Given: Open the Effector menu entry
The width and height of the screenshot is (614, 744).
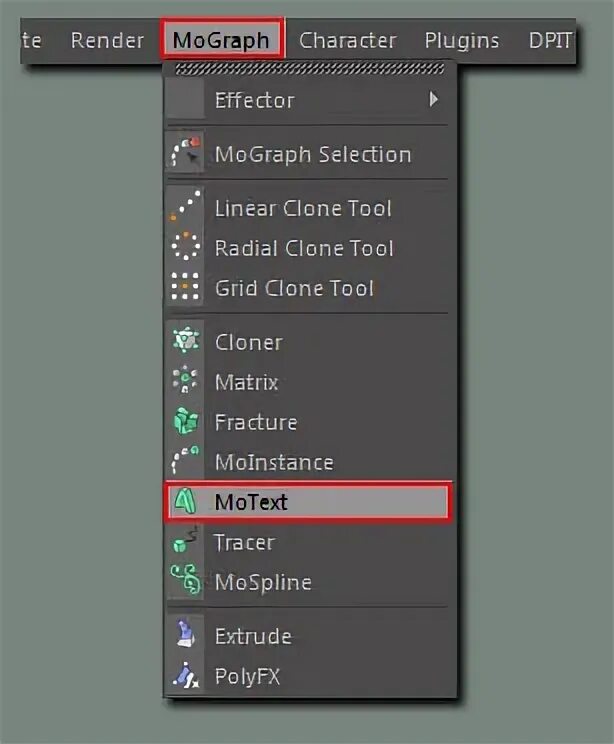Looking at the screenshot, I should [x=255, y=100].
